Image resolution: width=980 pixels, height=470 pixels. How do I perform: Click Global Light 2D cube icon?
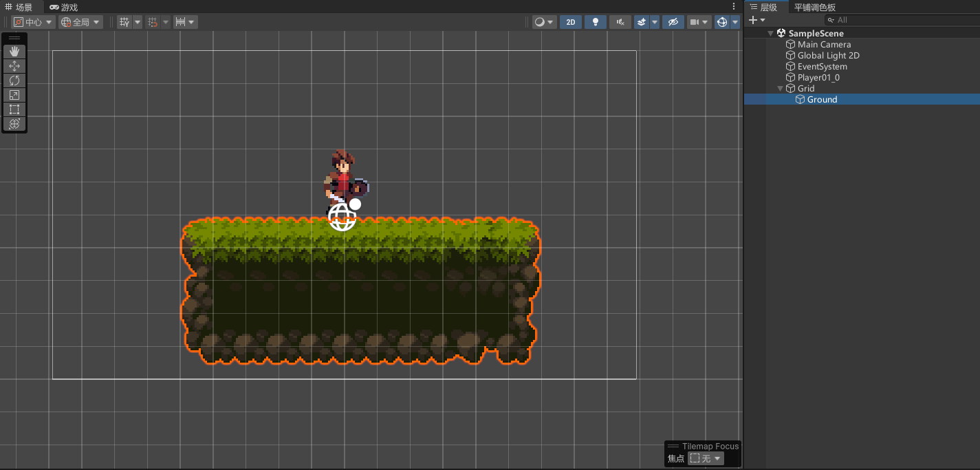click(790, 55)
